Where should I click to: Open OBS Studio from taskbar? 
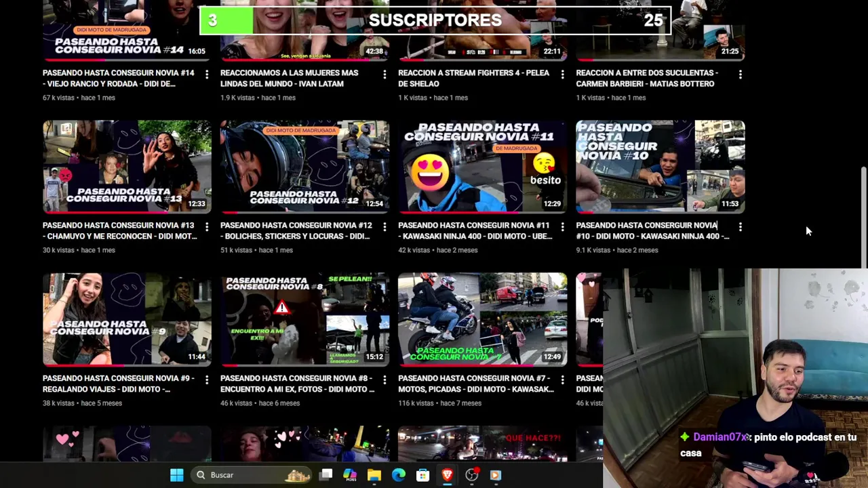click(x=471, y=475)
